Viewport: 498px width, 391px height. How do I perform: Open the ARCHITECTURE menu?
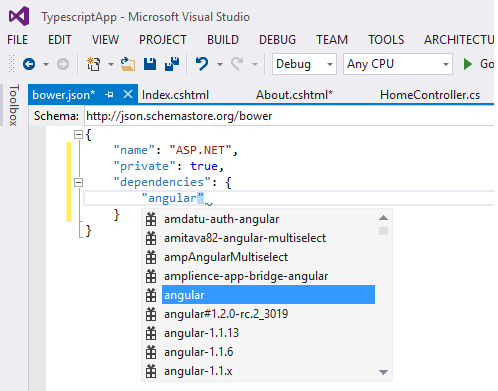(459, 40)
